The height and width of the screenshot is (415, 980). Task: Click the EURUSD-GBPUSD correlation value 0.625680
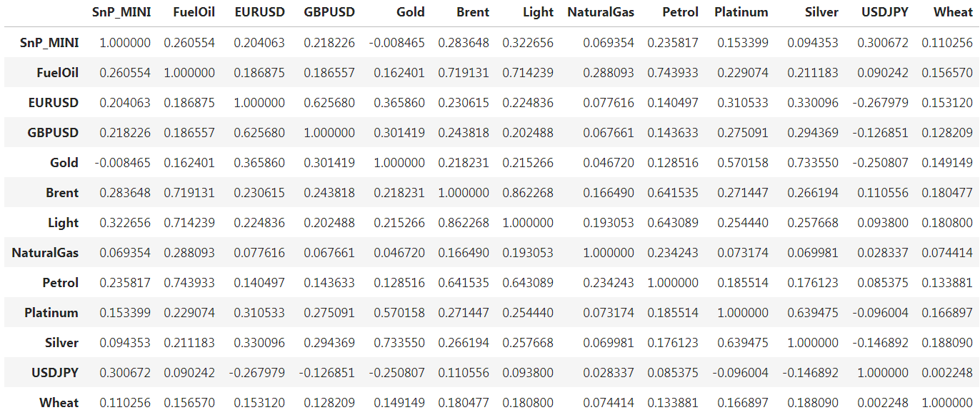(331, 102)
